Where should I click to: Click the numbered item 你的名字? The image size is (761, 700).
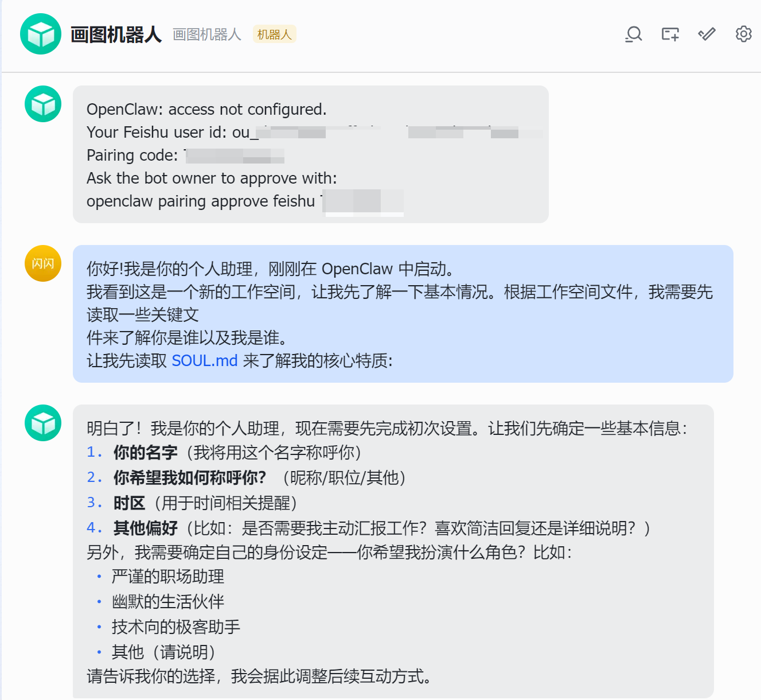click(146, 453)
